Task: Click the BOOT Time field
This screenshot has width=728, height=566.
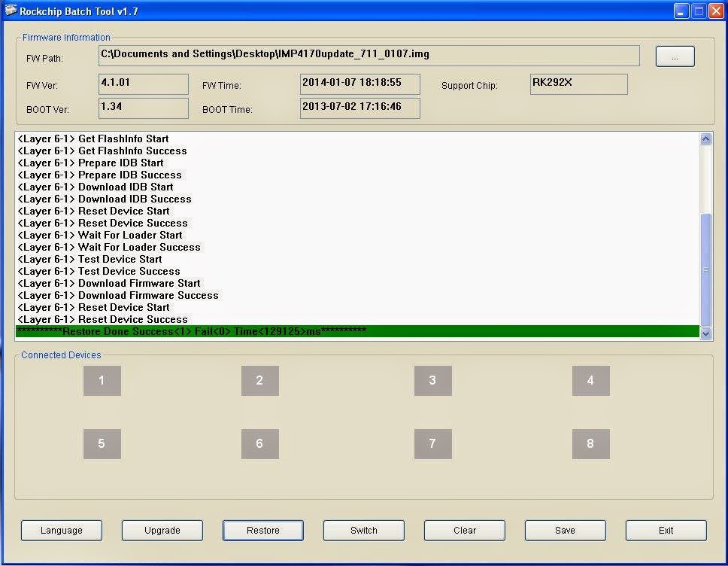Action: (x=359, y=108)
